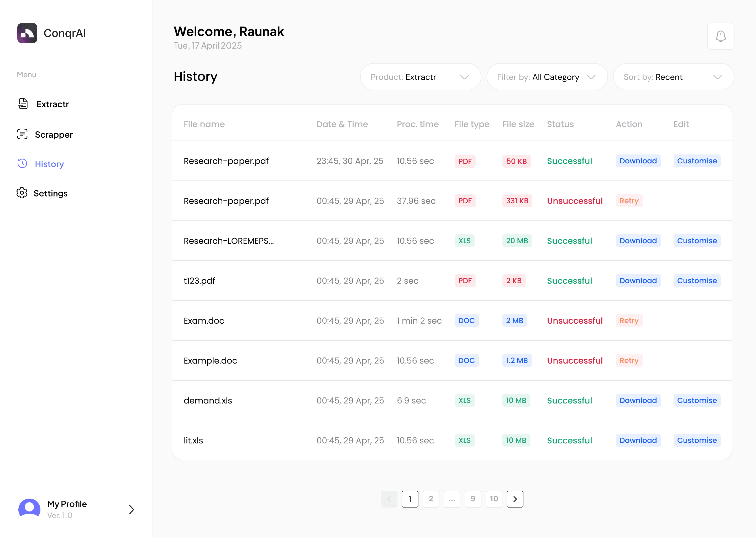The image size is (756, 538).
Task: Open the Scrapper menu item
Action: (54, 134)
